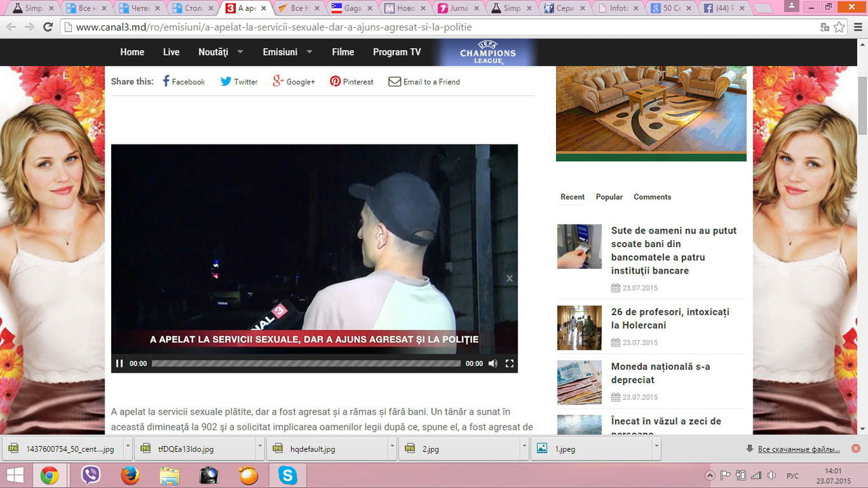
Task: Switch to the Comments tab
Action: 652,197
